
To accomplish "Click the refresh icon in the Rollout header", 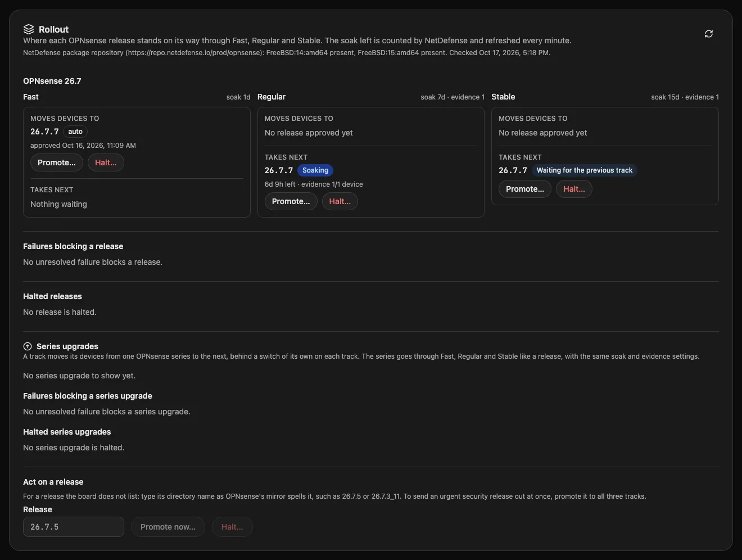I will point(709,34).
